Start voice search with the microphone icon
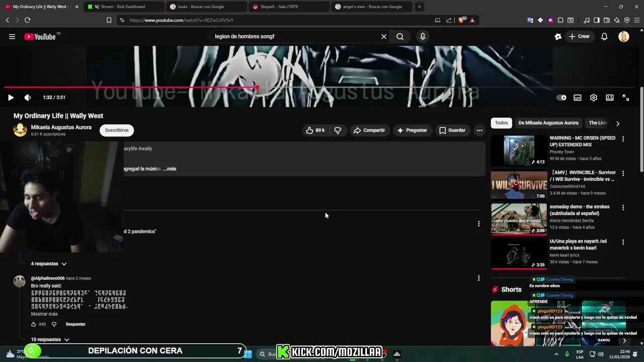The height and width of the screenshot is (362, 644). click(x=423, y=36)
